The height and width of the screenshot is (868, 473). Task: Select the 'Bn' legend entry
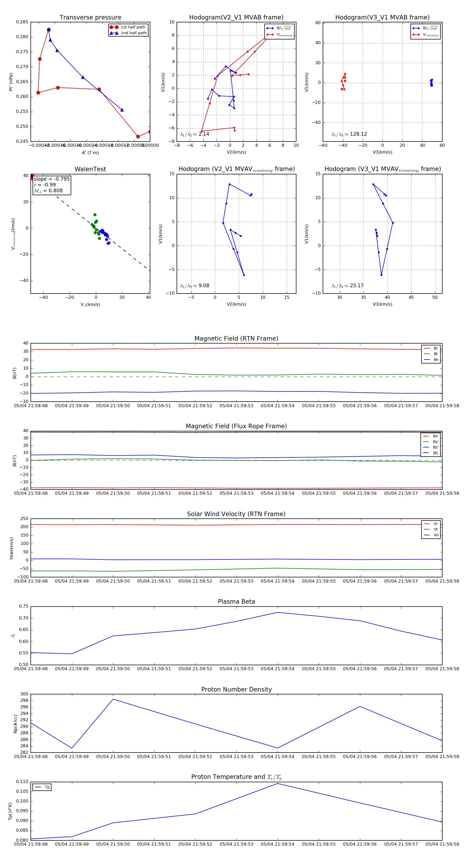[x=431, y=360]
